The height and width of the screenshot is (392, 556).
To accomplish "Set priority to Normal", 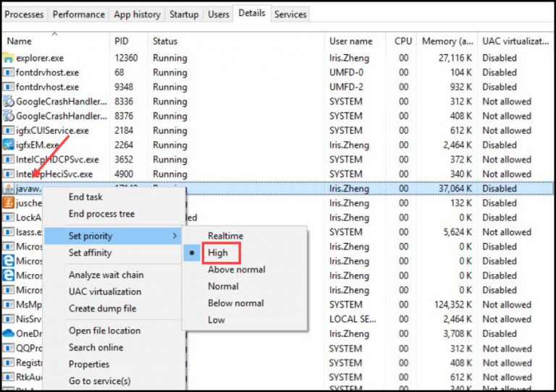I will click(223, 286).
